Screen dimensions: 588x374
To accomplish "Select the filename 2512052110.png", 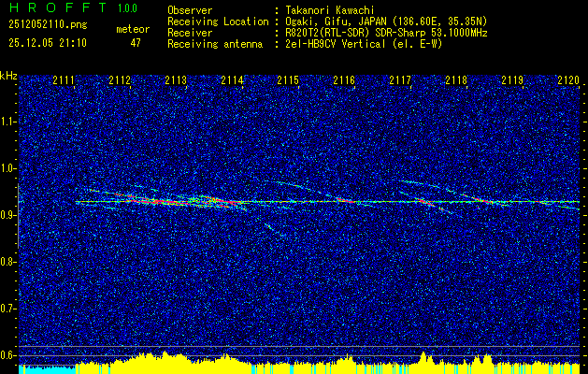I will [48, 25].
